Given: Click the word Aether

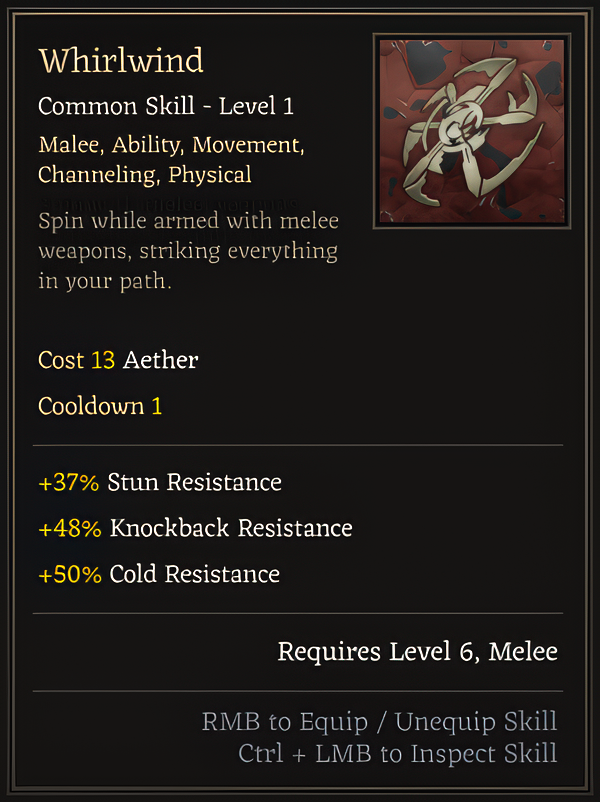Looking at the screenshot, I should pyautogui.click(x=161, y=360).
